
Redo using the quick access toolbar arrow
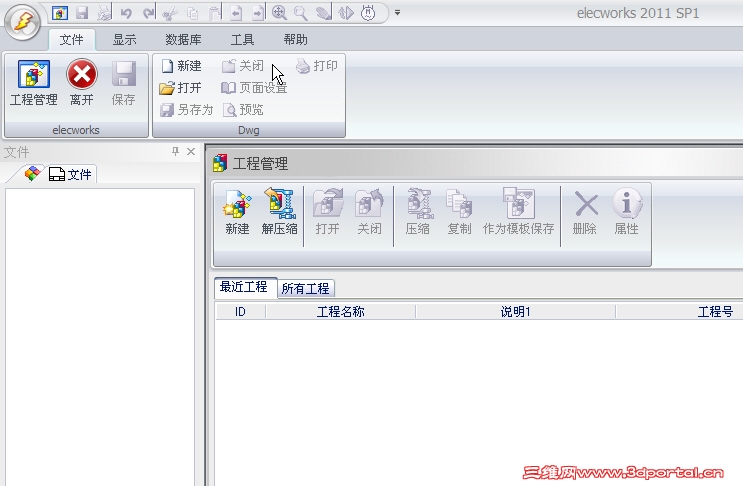tap(148, 13)
